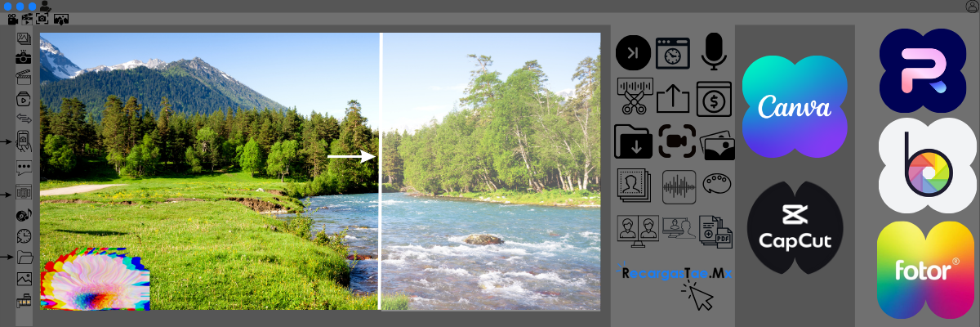Screen dimensions: 980x327
Task: Click the dollar sign pricing icon
Action: 715,98
